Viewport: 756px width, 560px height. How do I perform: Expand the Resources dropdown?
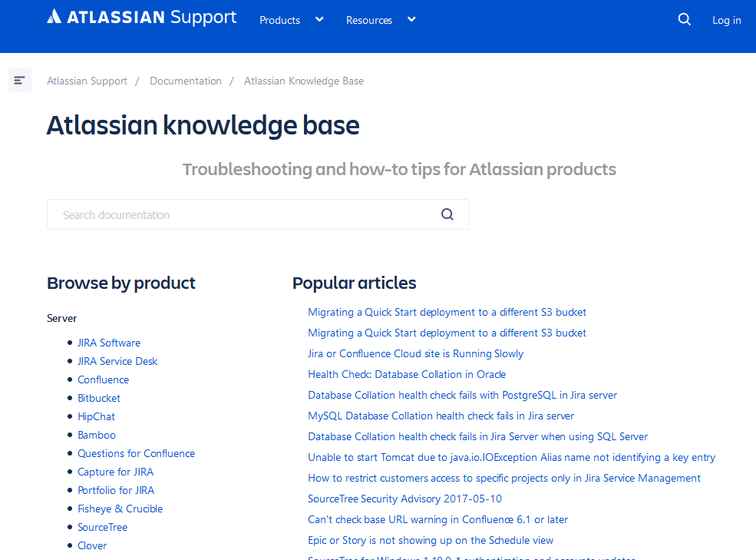pyautogui.click(x=381, y=20)
